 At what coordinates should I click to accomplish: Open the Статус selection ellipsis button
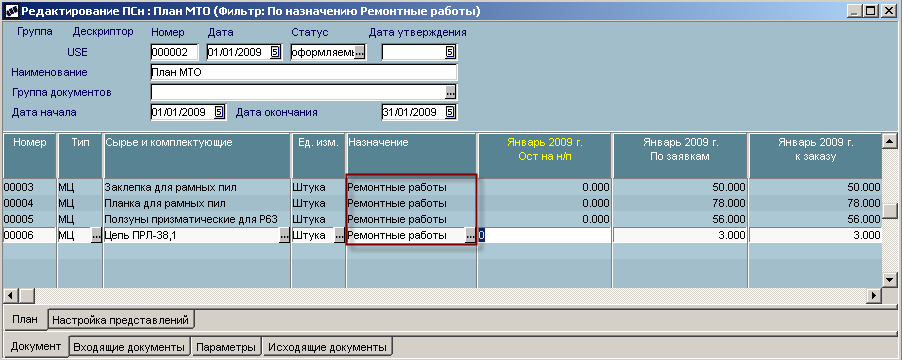point(359,52)
